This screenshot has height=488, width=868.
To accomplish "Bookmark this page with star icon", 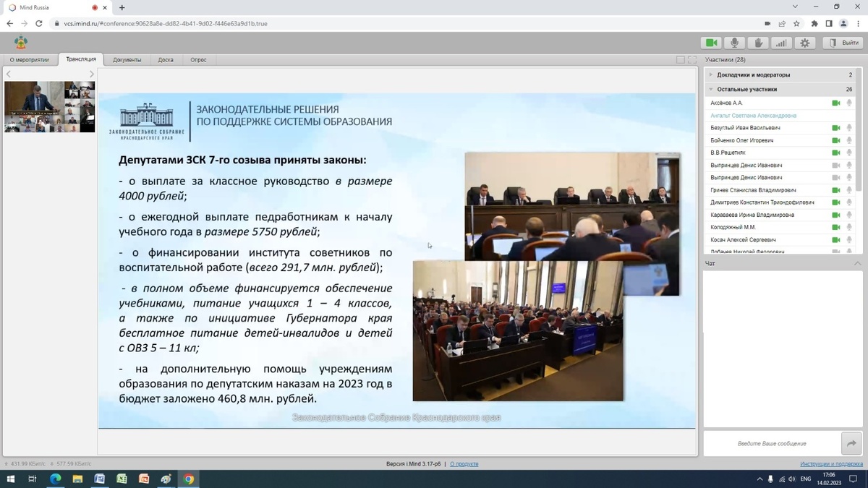I will point(796,23).
